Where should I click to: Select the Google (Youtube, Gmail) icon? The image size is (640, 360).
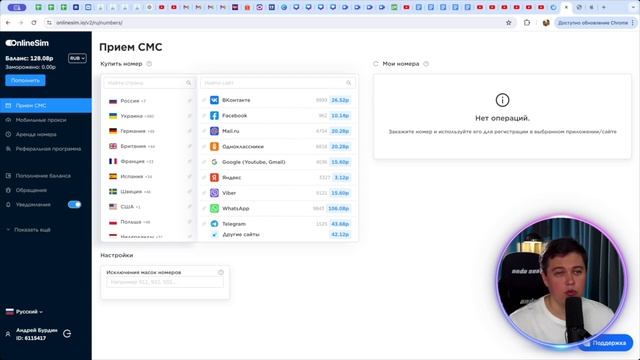coord(214,162)
